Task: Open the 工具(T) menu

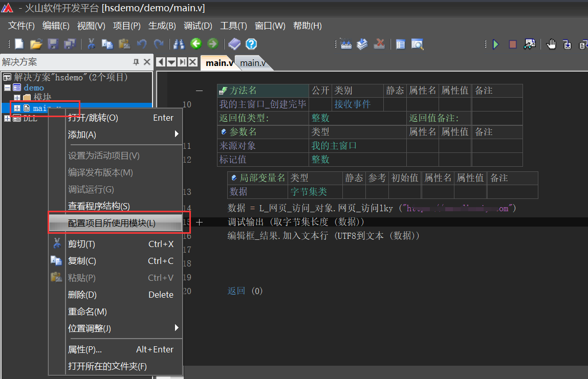Action: pyautogui.click(x=233, y=26)
